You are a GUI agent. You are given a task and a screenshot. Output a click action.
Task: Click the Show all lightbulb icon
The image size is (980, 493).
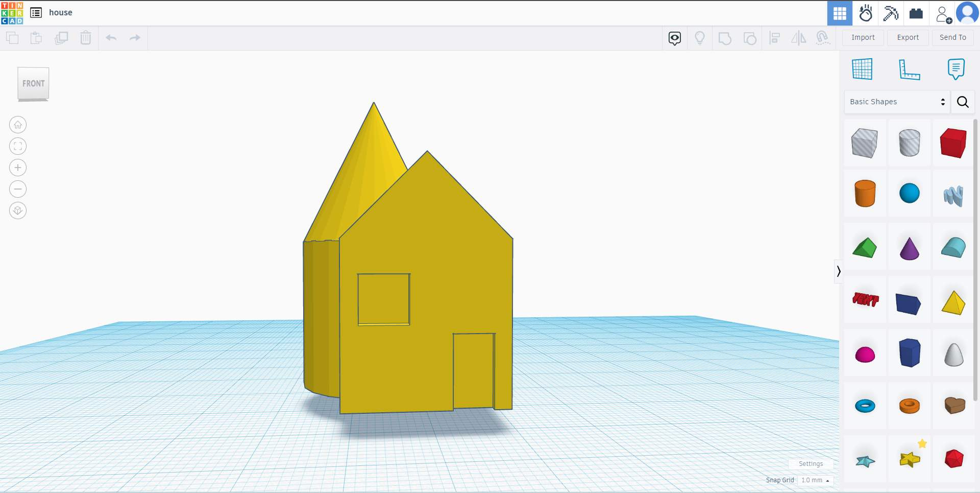(x=700, y=38)
